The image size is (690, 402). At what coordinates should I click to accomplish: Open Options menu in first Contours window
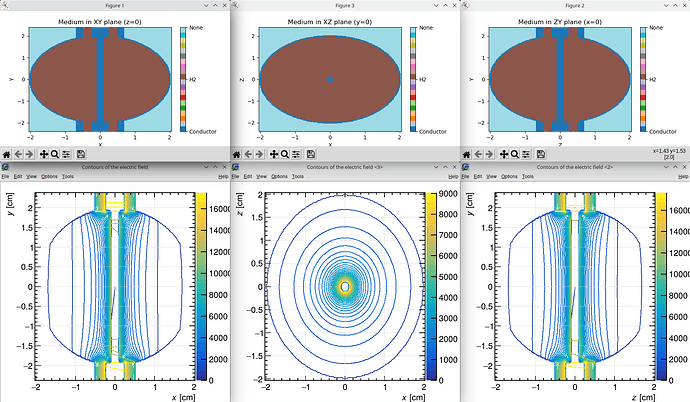pyautogui.click(x=46, y=175)
